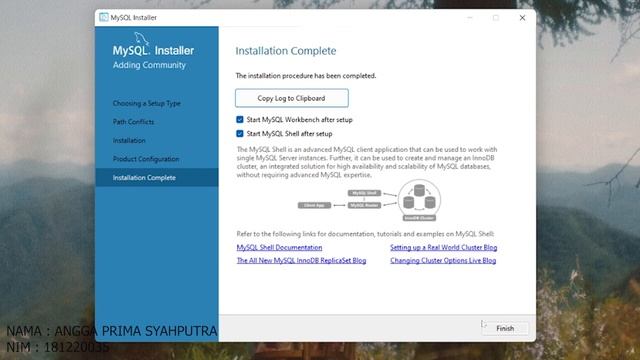Uncheck Start MySQL Workbench after setup
This screenshot has height=360, width=640.
(240, 120)
